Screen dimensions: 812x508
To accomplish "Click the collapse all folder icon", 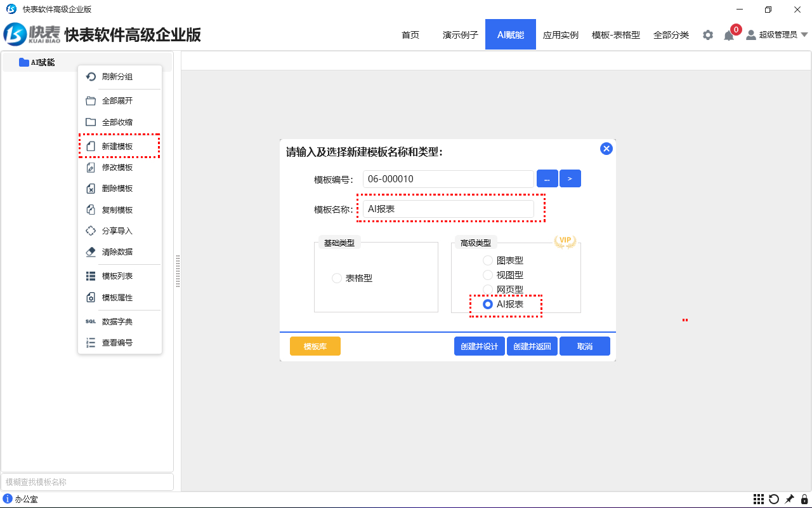I will 91,122.
